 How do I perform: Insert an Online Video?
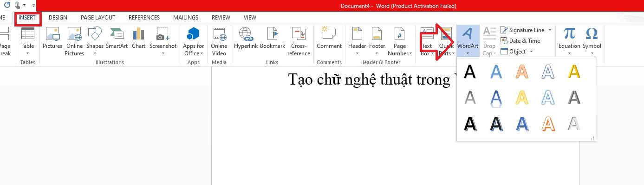(219, 41)
